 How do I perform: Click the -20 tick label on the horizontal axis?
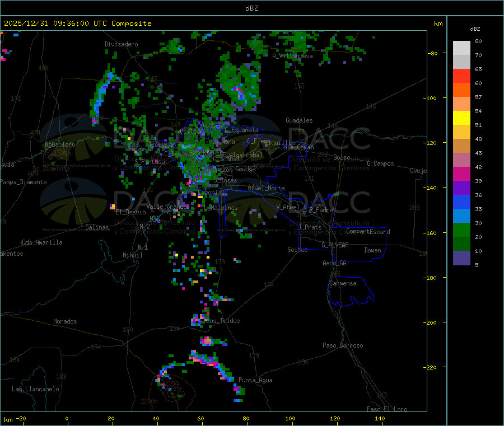tap(21, 418)
